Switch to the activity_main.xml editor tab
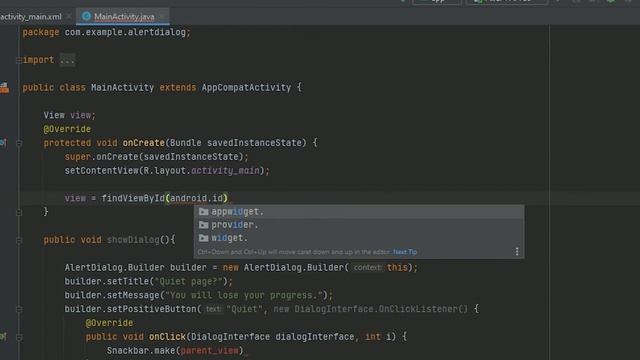640x360 pixels. coord(31,17)
